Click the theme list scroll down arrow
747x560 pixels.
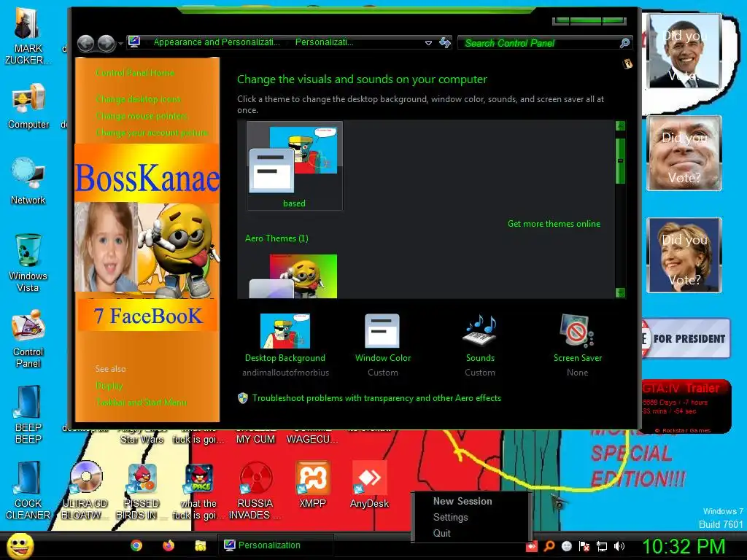click(x=620, y=292)
